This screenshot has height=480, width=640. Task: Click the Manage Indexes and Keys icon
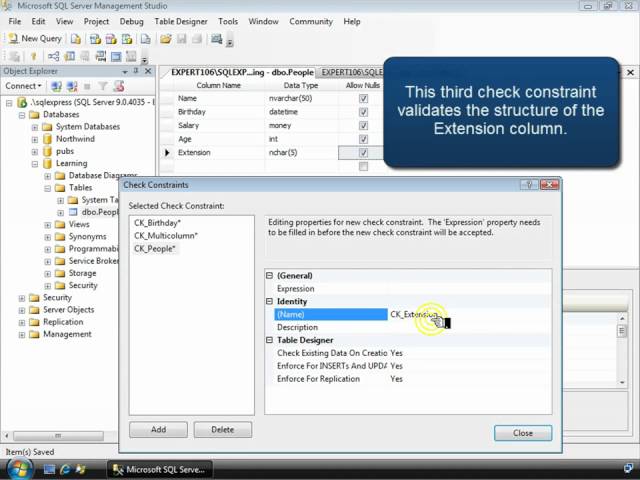pos(69,56)
